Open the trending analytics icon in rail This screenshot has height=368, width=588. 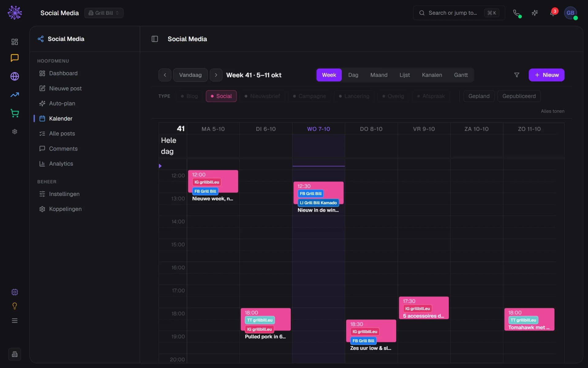tap(15, 95)
